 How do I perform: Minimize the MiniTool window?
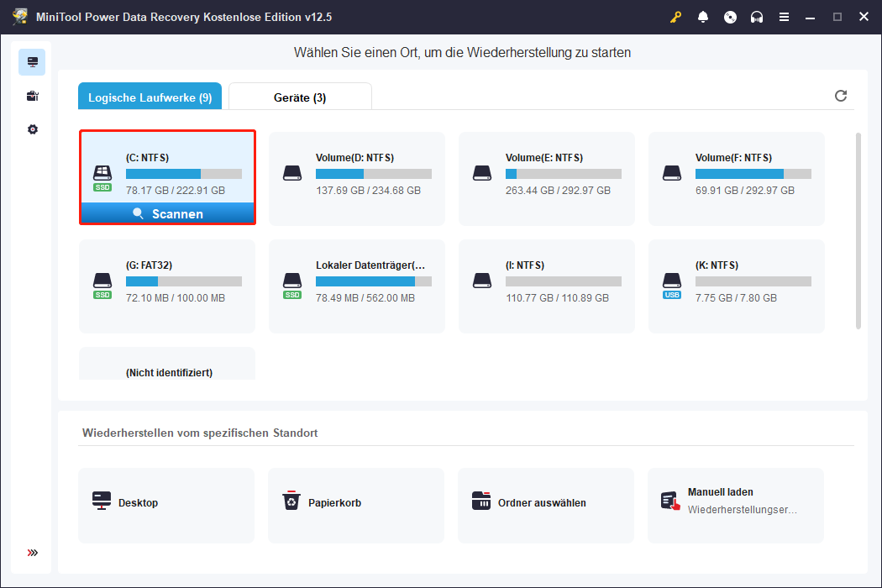(x=810, y=17)
